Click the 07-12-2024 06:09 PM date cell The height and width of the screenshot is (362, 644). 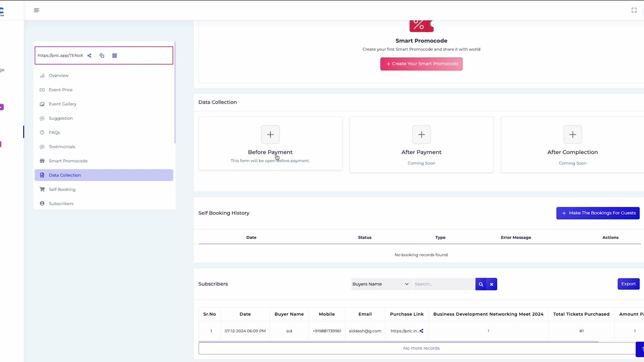[x=245, y=331]
